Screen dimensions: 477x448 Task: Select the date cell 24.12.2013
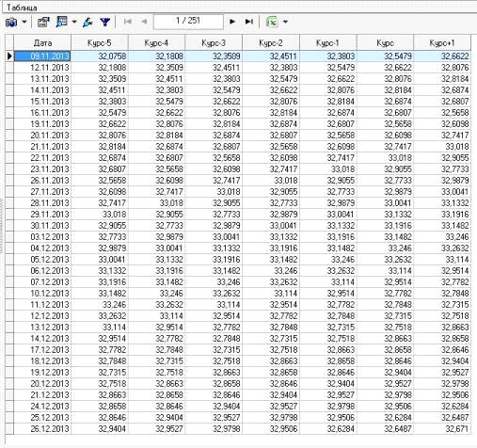[42, 407]
